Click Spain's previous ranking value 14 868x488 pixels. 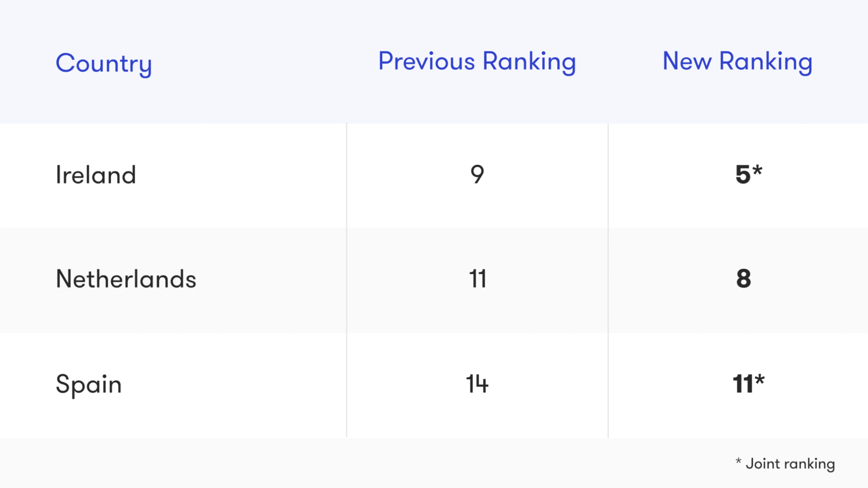tap(477, 384)
